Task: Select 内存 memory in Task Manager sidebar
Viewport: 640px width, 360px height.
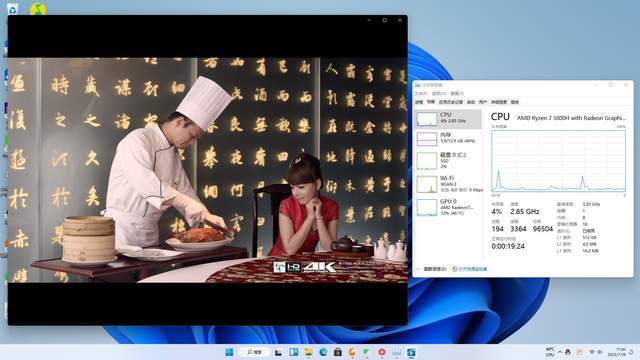Action: 448,138
